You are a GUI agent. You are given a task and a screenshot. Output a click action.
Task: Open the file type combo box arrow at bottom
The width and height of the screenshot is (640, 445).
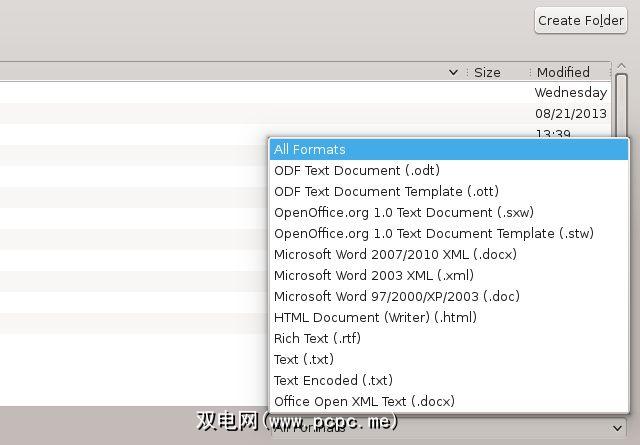pos(617,428)
